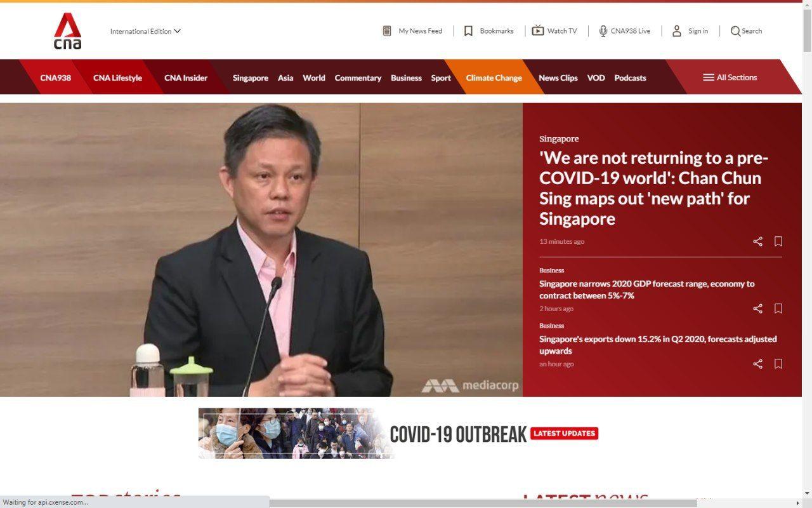Click the Sign in user icon
The height and width of the screenshot is (508, 812).
tap(677, 31)
